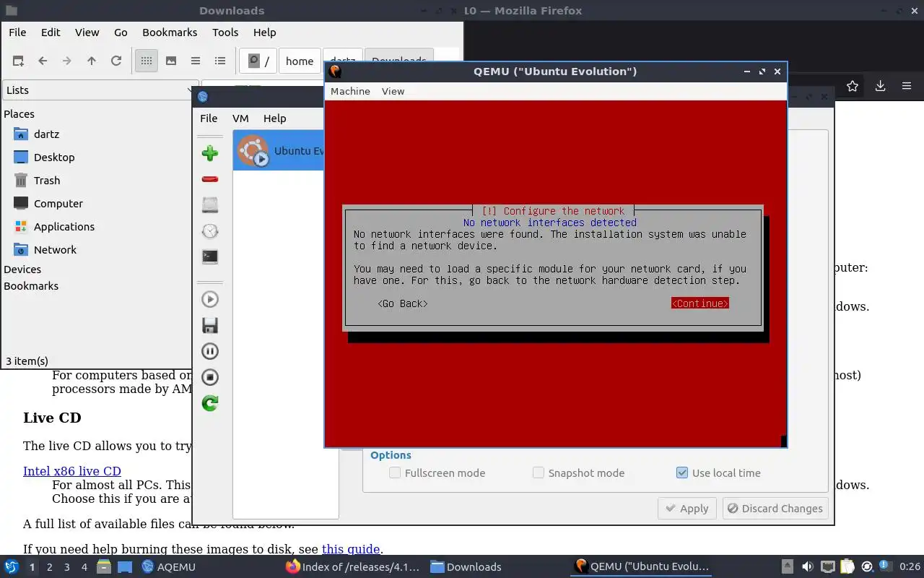Select Continue in network configuration dialog
This screenshot has height=578, width=924.
(699, 303)
